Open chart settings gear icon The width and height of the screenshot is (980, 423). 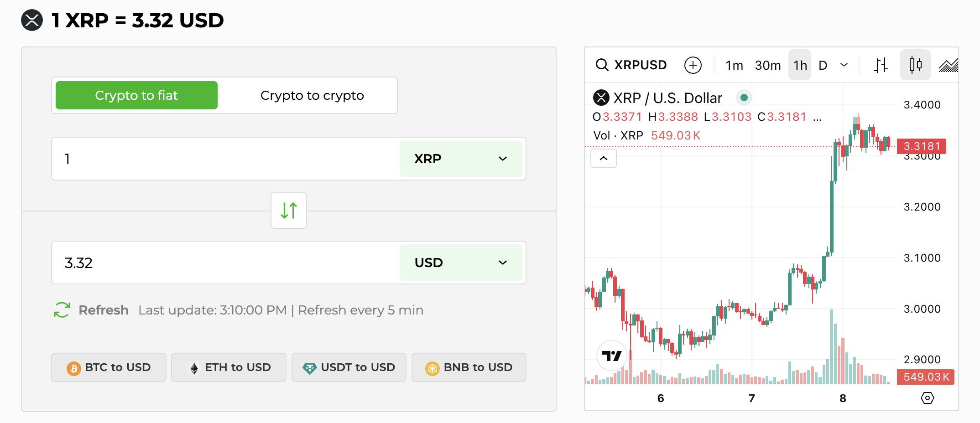coord(928,398)
